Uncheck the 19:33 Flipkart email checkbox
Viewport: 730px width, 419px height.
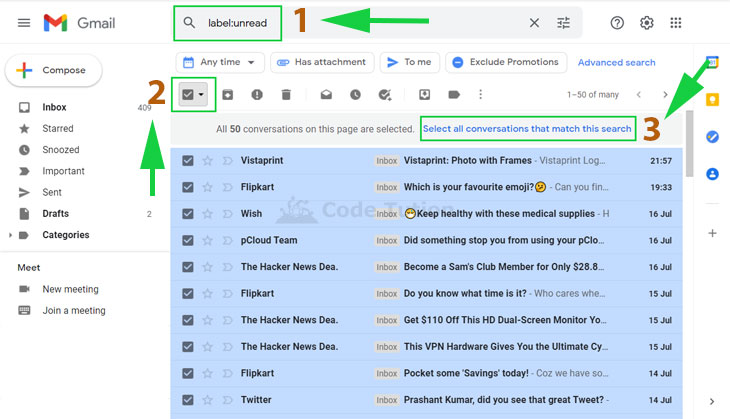(x=188, y=187)
